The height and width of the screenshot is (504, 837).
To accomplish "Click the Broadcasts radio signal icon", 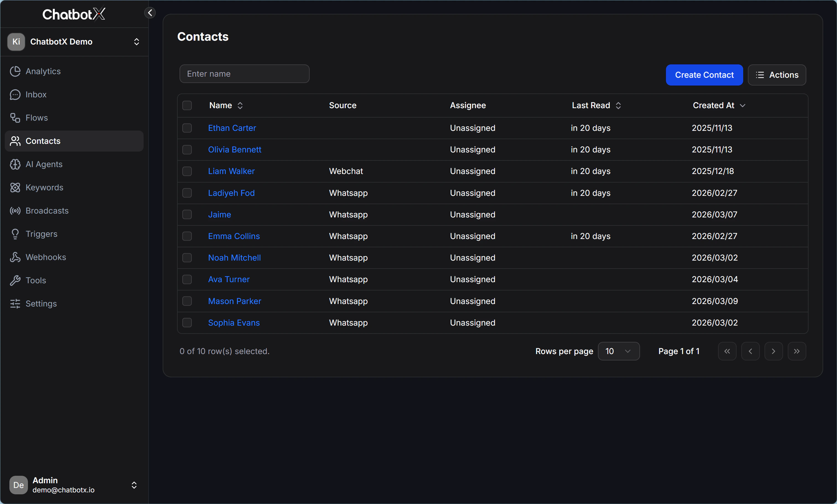I will click(15, 211).
